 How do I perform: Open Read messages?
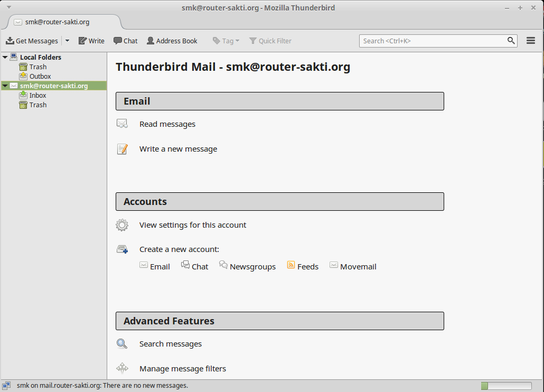(167, 124)
